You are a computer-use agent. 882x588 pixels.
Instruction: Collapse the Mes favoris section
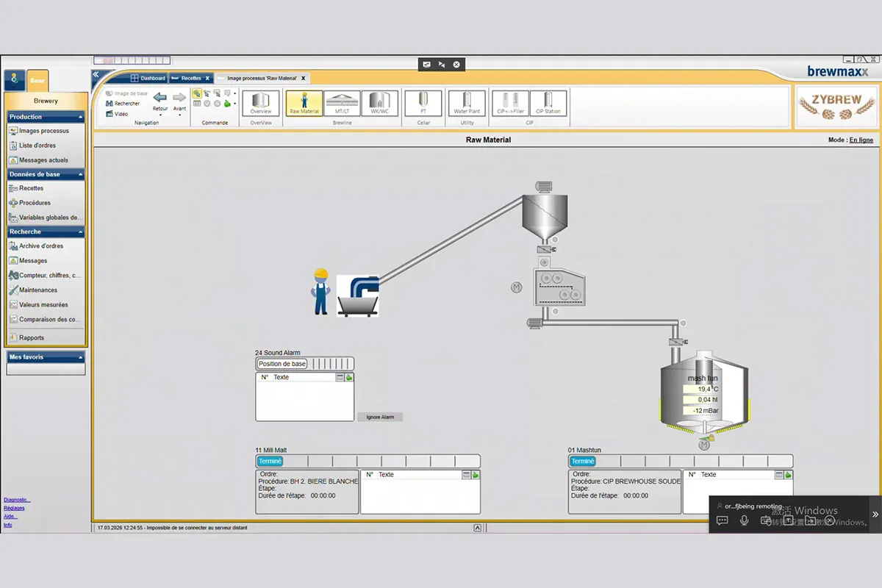click(80, 357)
